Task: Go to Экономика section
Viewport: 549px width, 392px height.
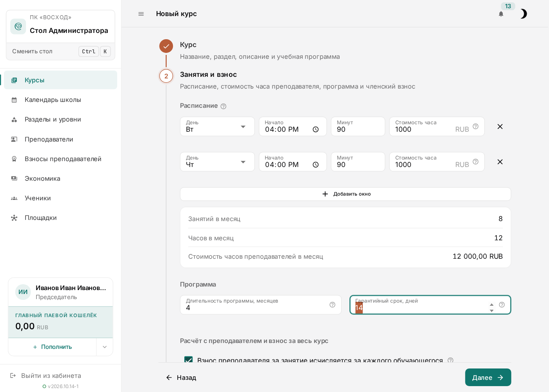Action: coord(60,178)
